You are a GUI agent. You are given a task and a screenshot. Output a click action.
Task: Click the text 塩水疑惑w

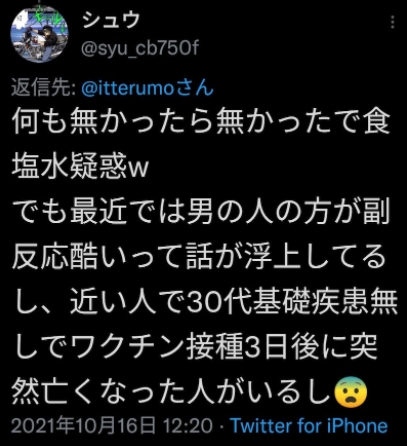80,167
